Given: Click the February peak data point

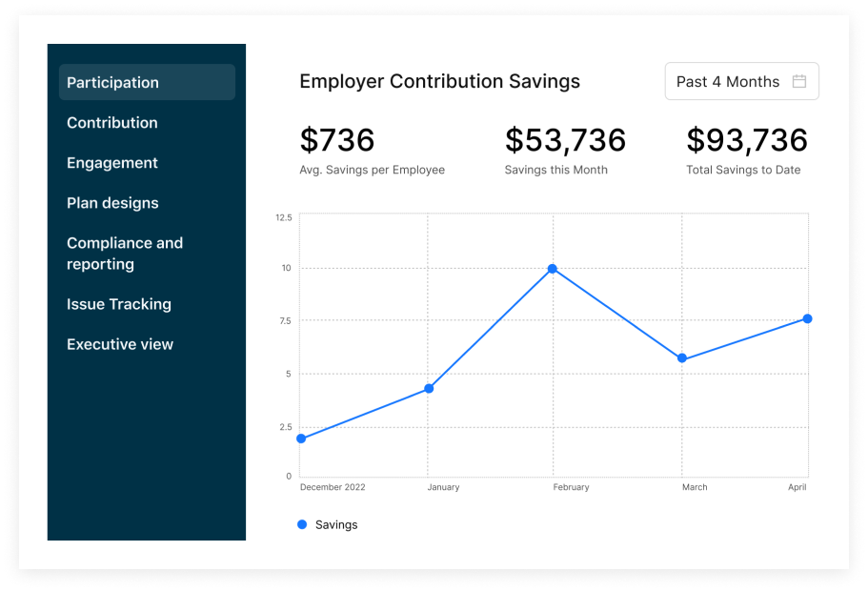Looking at the screenshot, I should tap(553, 269).
